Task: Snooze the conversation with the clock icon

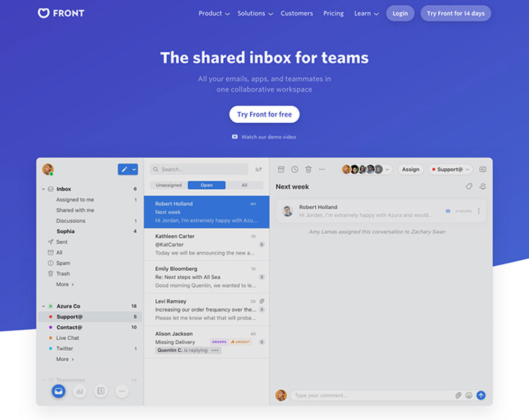Action: (295, 169)
